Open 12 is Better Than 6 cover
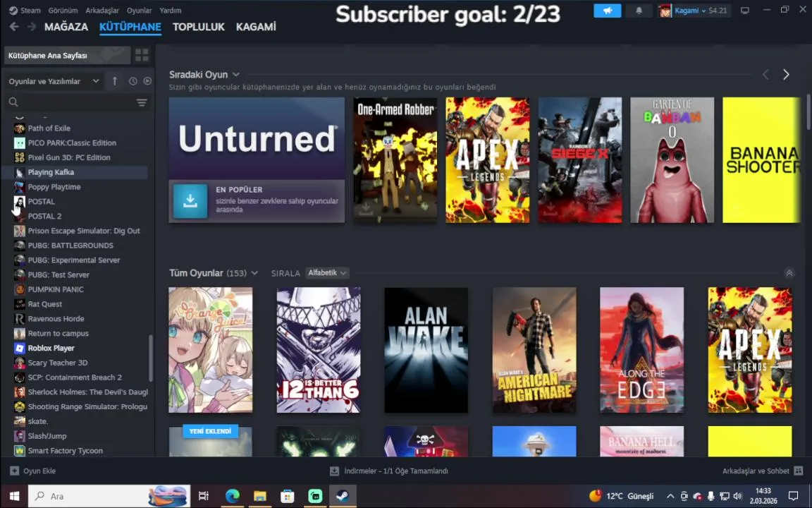This screenshot has height=508, width=812. [319, 350]
